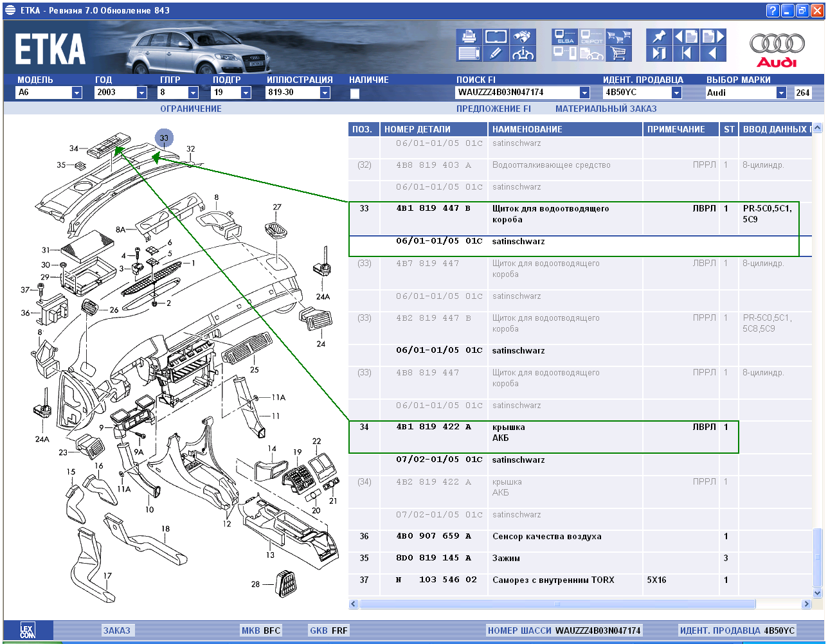
Task: Click the ПОЗ. column header
Action: tap(364, 129)
